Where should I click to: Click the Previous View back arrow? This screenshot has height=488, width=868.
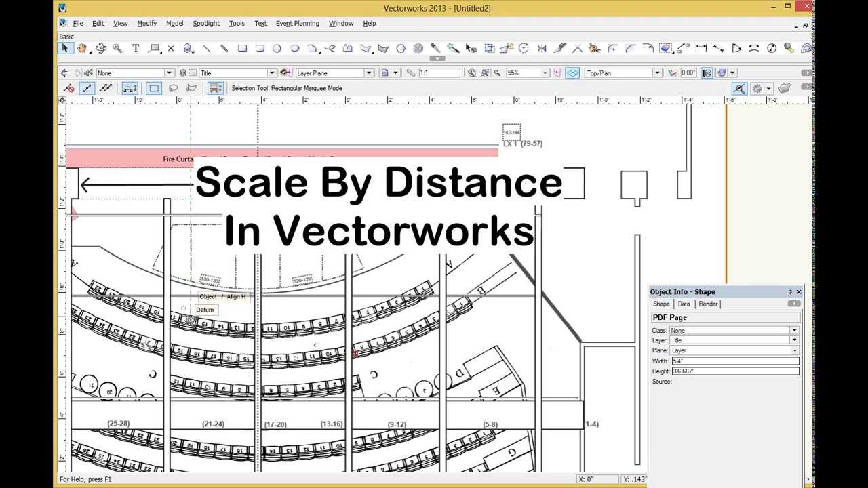(x=64, y=73)
